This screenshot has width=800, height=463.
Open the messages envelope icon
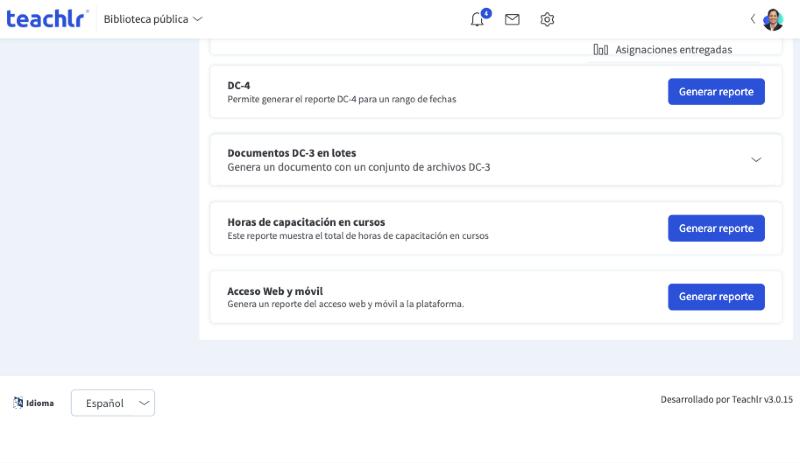(x=512, y=19)
